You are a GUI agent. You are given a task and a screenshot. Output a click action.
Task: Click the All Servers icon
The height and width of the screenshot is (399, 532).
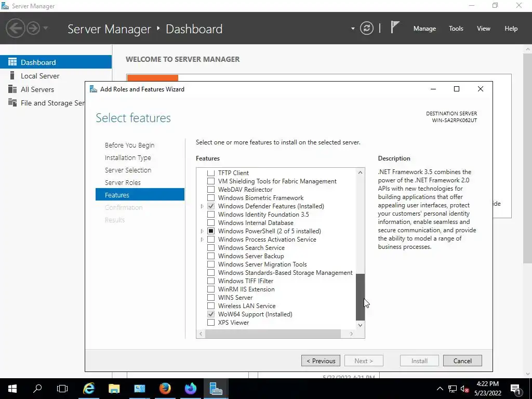point(12,89)
